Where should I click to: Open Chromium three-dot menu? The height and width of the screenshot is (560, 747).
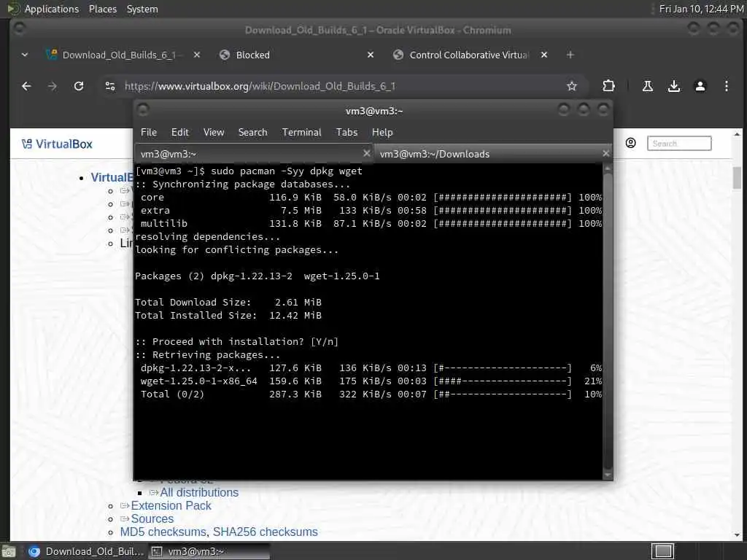(x=726, y=86)
